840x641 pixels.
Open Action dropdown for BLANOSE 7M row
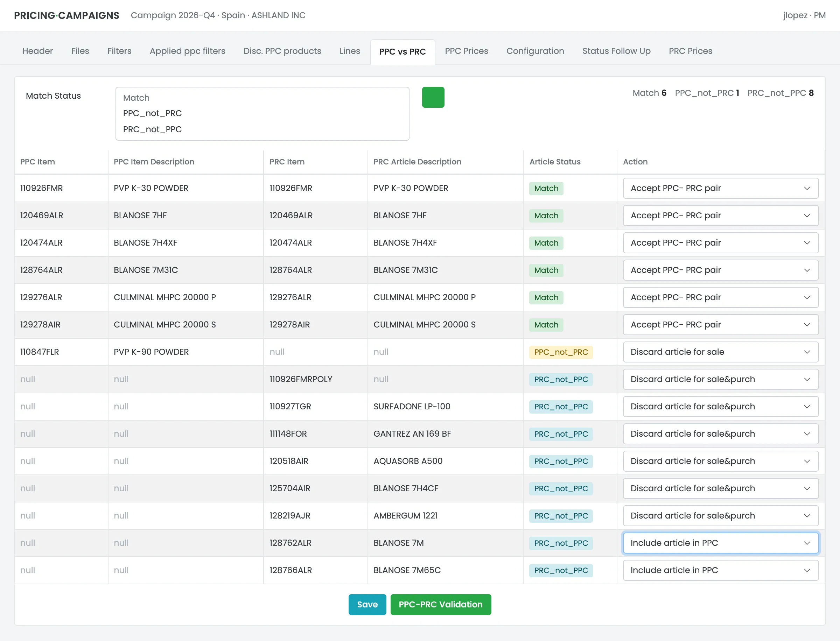click(721, 543)
